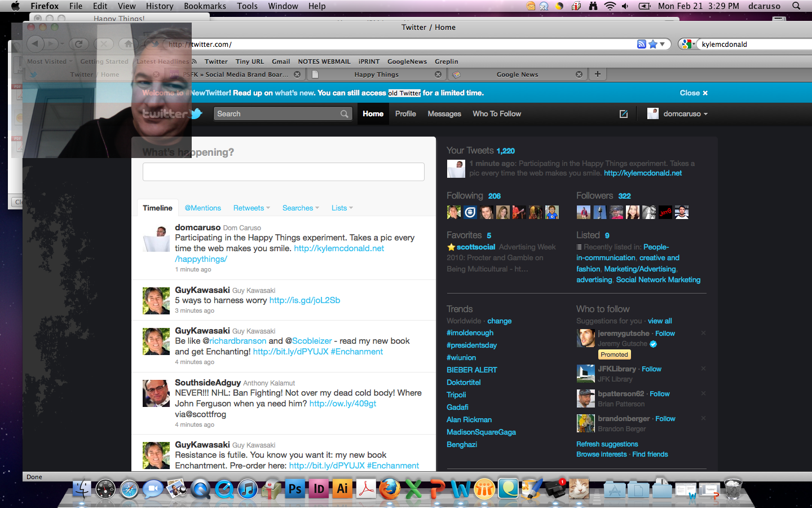The image size is (812, 508).
Task: Switch to the @Mentions tab
Action: [x=203, y=208]
